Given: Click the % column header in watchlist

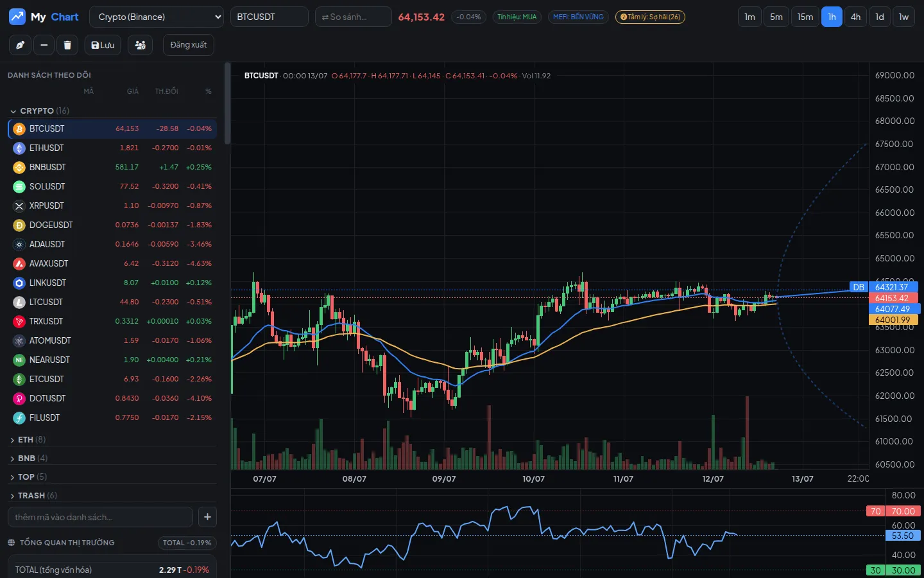Looking at the screenshot, I should 209,91.
